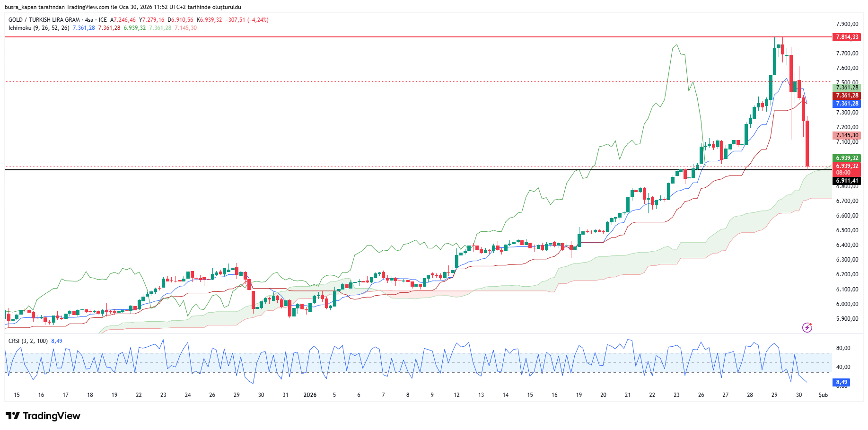Image resolution: width=868 pixels, height=430 pixels.
Task: Click the 7.900,00 price scale tick
Action: pos(847,24)
